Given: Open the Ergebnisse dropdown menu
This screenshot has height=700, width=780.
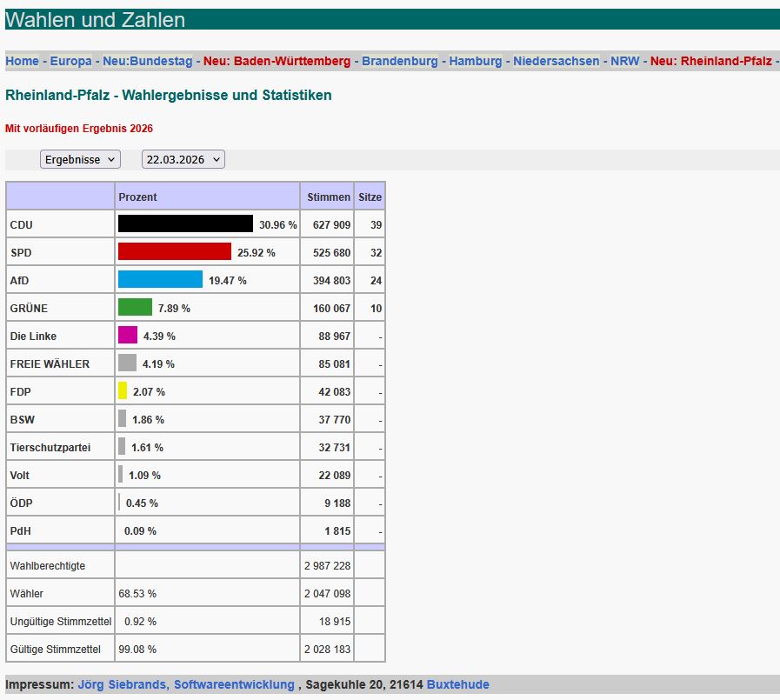Looking at the screenshot, I should (x=79, y=159).
